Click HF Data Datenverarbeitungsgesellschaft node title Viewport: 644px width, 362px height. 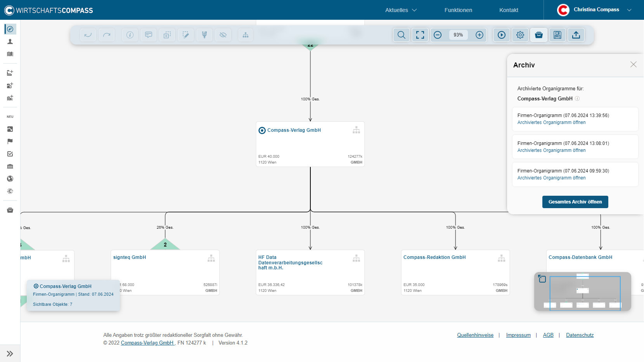290,262
